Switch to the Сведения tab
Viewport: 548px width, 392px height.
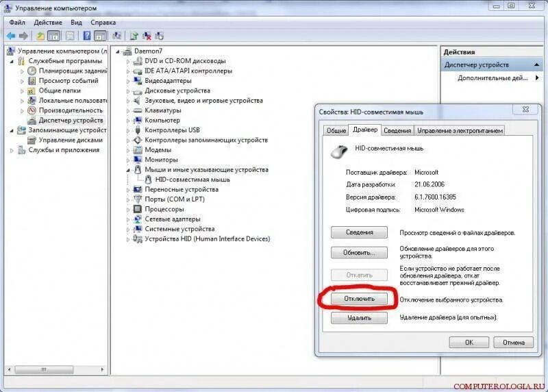[x=397, y=130]
